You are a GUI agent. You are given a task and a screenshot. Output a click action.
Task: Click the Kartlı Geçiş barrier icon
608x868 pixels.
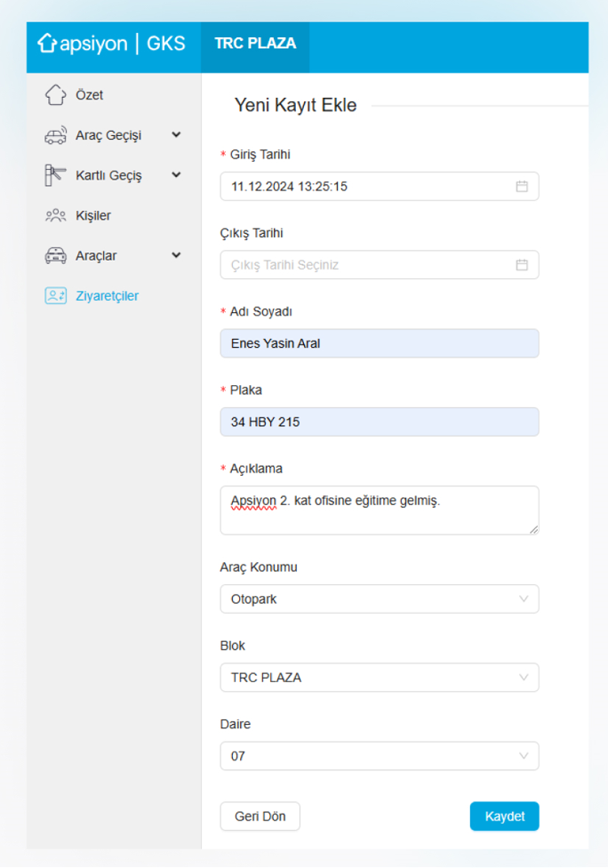pyautogui.click(x=55, y=175)
